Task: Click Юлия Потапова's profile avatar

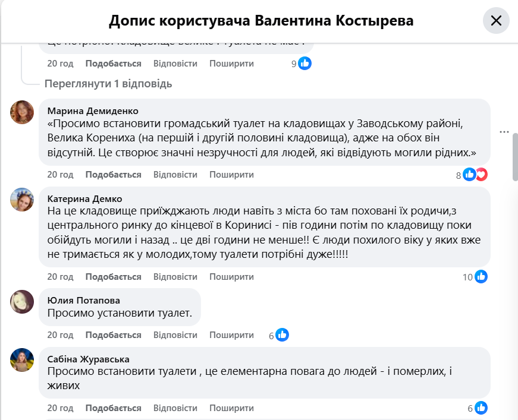Action: [22, 301]
